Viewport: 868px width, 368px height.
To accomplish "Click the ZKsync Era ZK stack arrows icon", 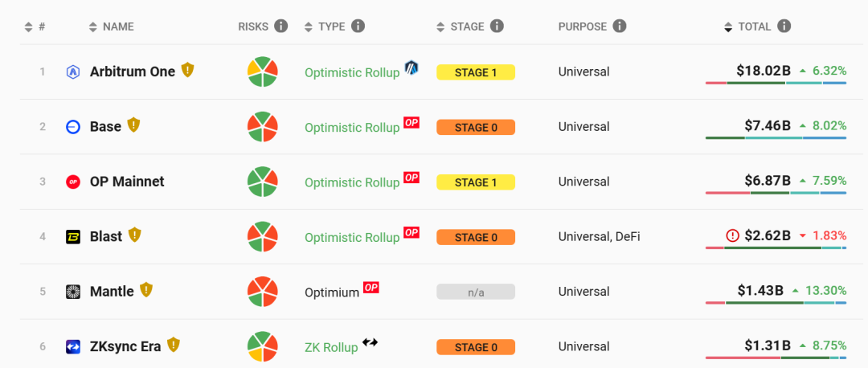I will (370, 342).
